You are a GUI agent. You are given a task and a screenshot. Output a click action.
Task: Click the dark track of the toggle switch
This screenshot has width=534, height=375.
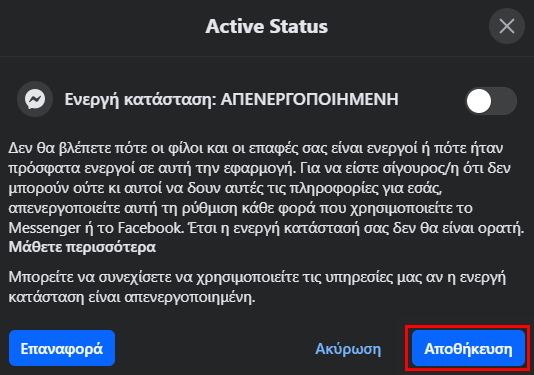[504, 101]
